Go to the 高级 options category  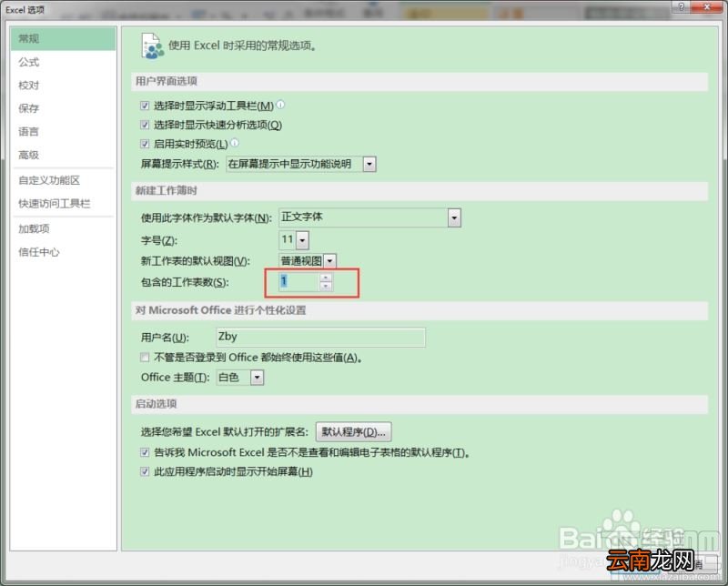point(63,155)
